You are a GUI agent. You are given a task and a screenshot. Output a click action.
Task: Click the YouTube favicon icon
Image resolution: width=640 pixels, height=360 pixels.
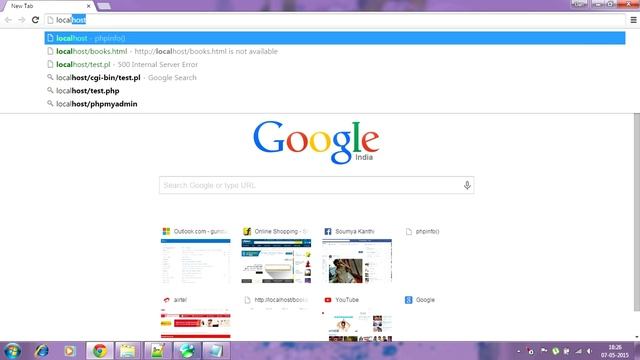click(327, 300)
